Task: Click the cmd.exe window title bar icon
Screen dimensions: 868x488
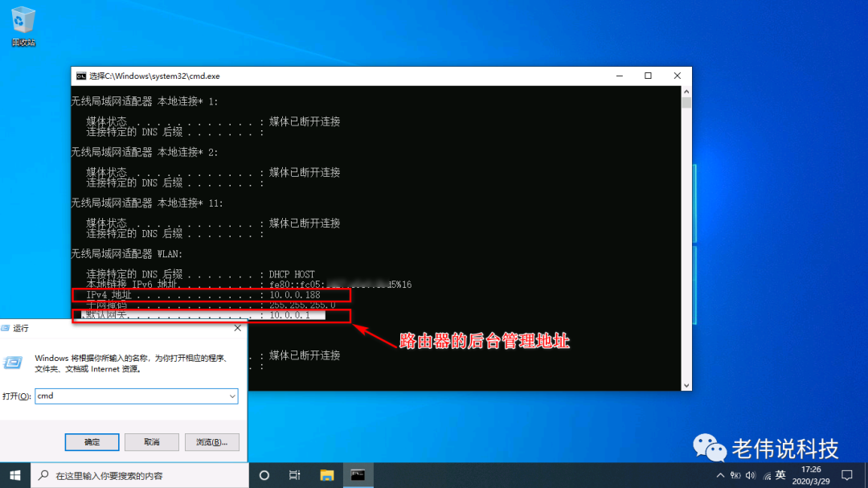Action: [81, 76]
